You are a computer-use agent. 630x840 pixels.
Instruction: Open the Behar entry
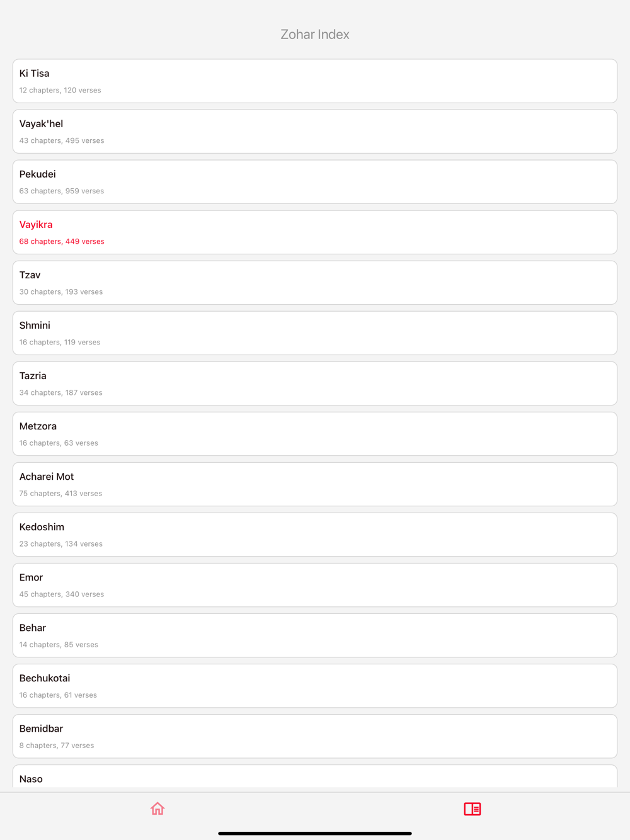click(315, 635)
